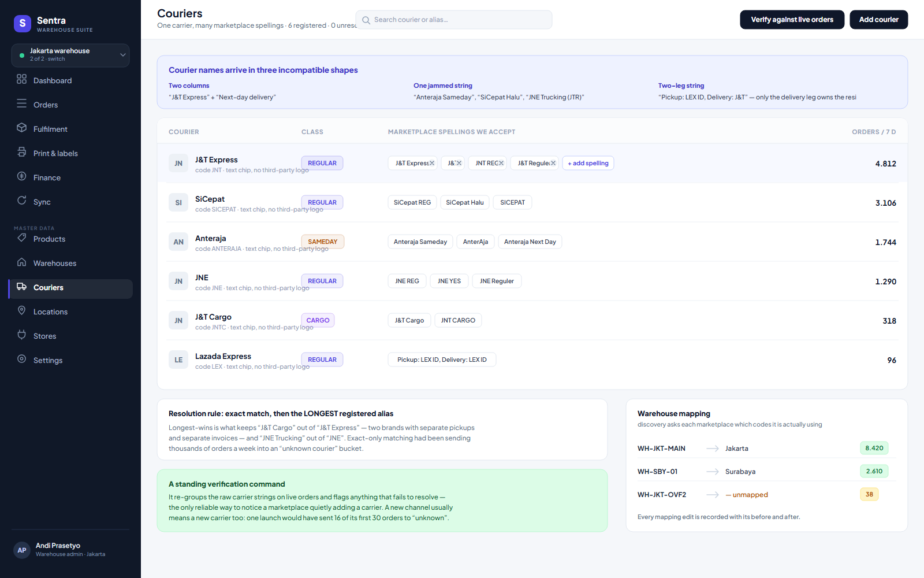This screenshot has width=924, height=578.
Task: Click the Orders list icon in sidebar
Action: (22, 103)
